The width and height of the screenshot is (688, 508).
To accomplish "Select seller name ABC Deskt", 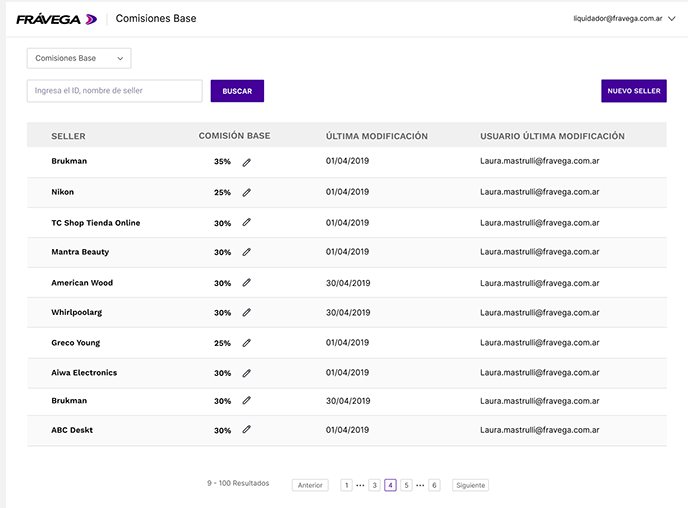I will coord(72,430).
